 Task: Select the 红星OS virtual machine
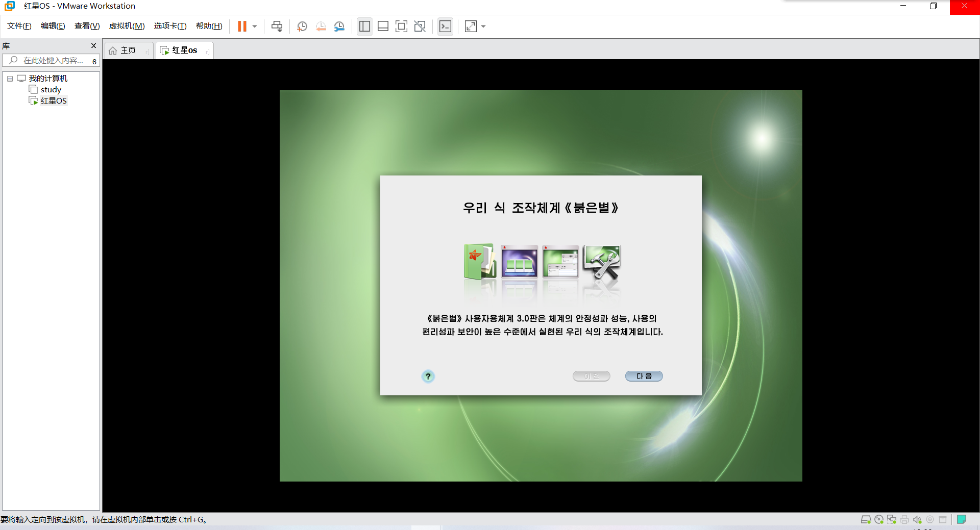[x=54, y=101]
